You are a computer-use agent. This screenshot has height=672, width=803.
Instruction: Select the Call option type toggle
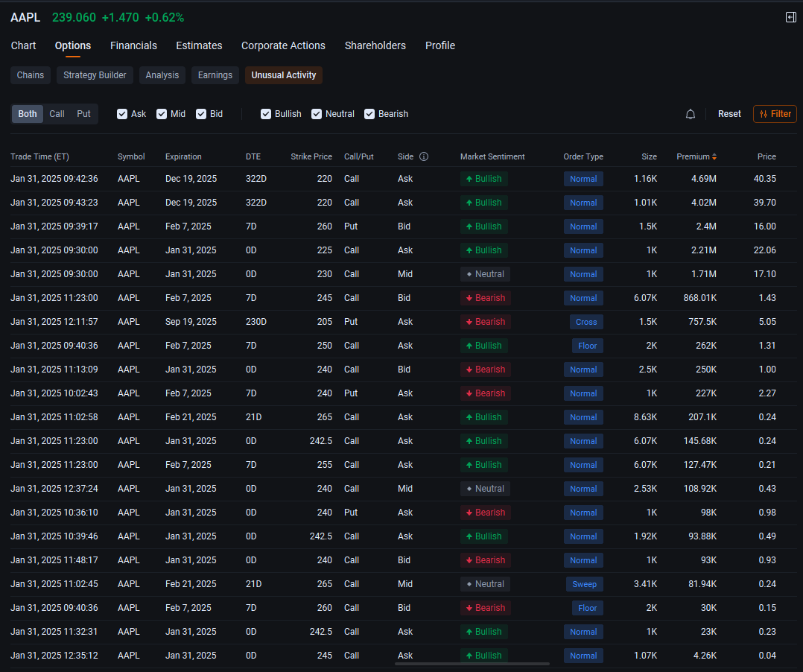click(x=57, y=114)
